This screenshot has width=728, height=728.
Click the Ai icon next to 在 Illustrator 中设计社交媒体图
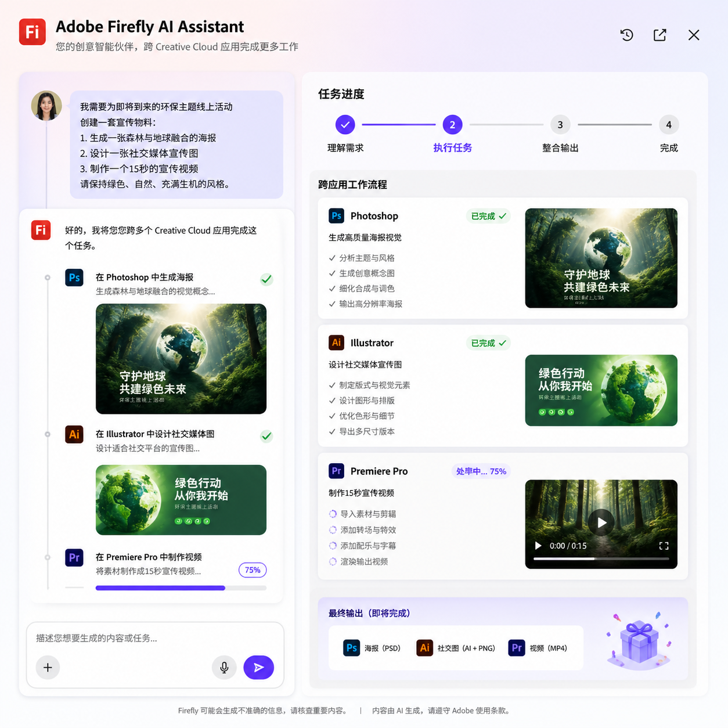click(74, 434)
